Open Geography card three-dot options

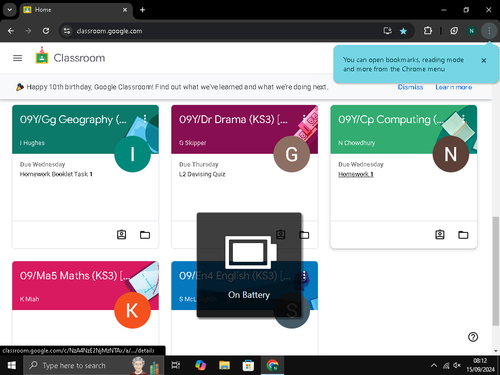[x=145, y=118]
